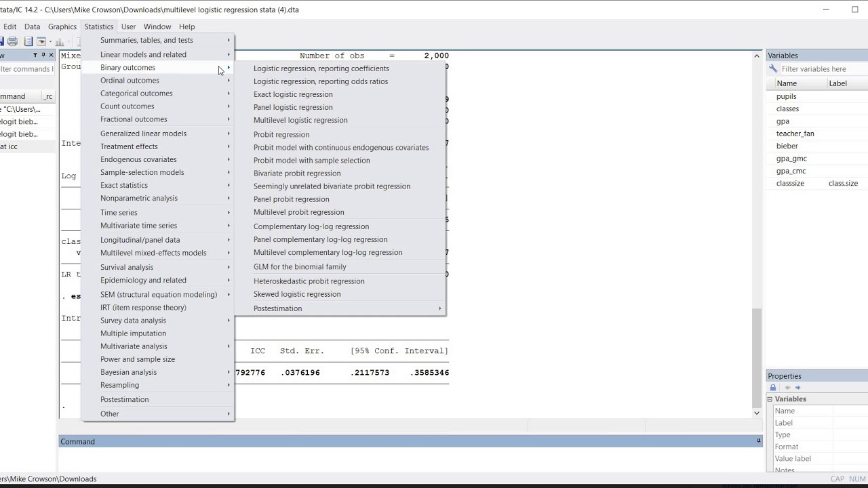Select Multiple imputation menu entry
This screenshot has height=488, width=868.
click(157, 333)
